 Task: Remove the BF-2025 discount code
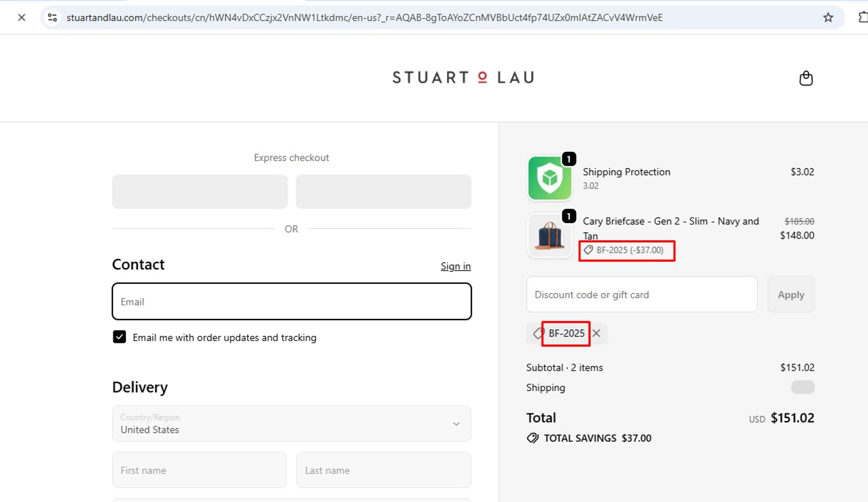(597, 334)
